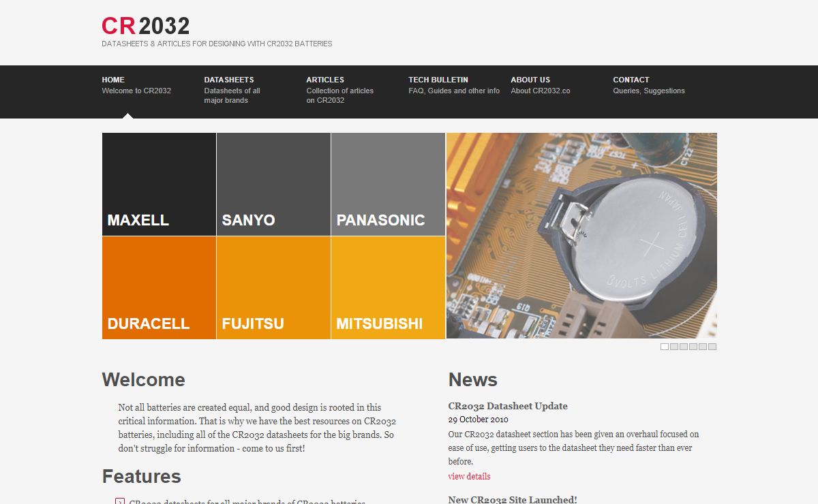Show the fourth slideshow indicator square

pos(693,347)
